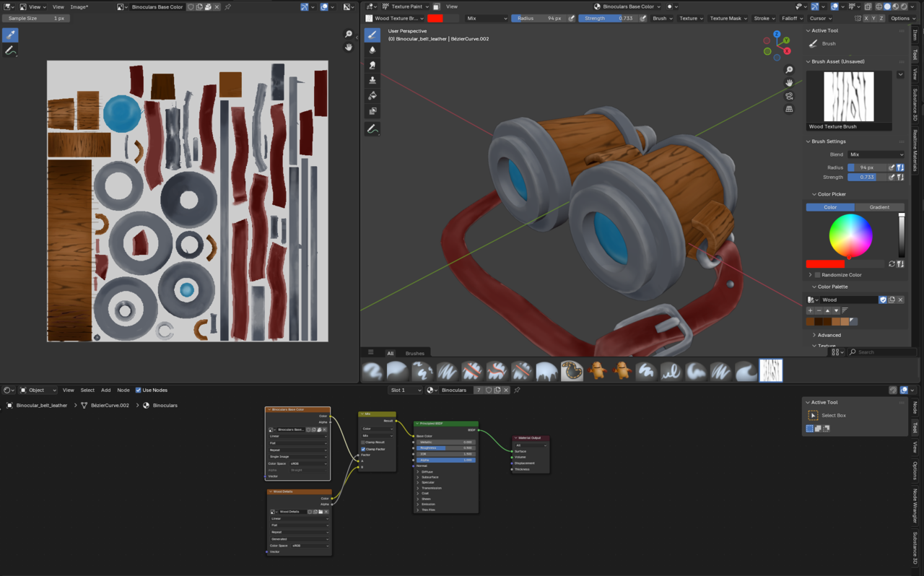Image resolution: width=924 pixels, height=576 pixels.
Task: Open the Stroke settings popover
Action: pyautogui.click(x=764, y=18)
